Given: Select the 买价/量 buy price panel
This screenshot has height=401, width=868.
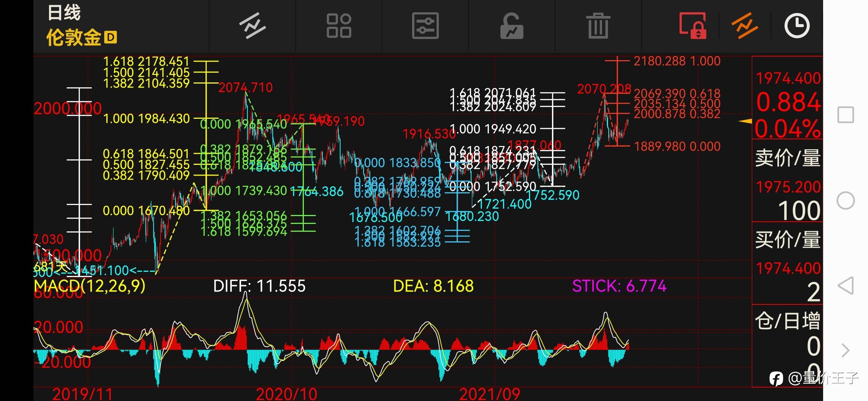Looking at the screenshot, I should tap(787, 239).
